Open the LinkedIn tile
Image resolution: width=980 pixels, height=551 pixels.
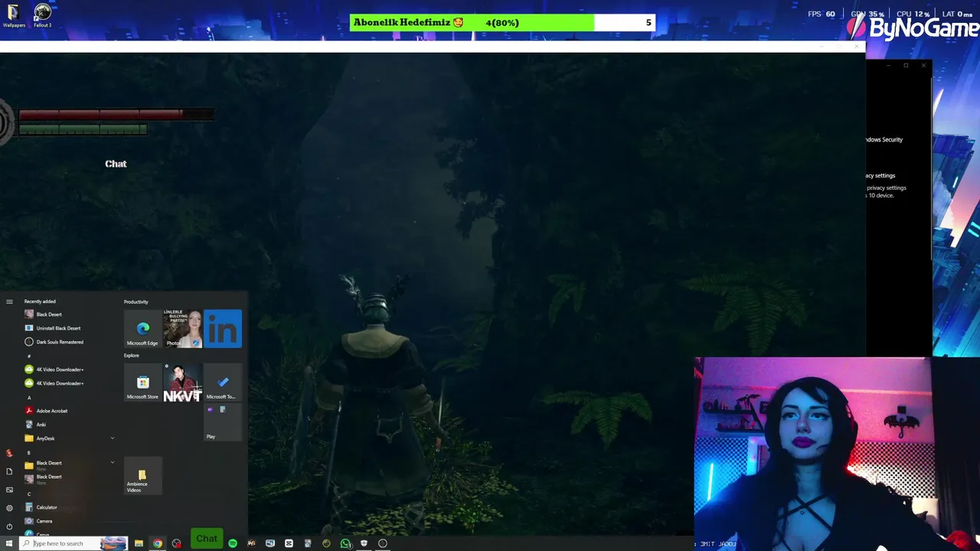tap(223, 329)
